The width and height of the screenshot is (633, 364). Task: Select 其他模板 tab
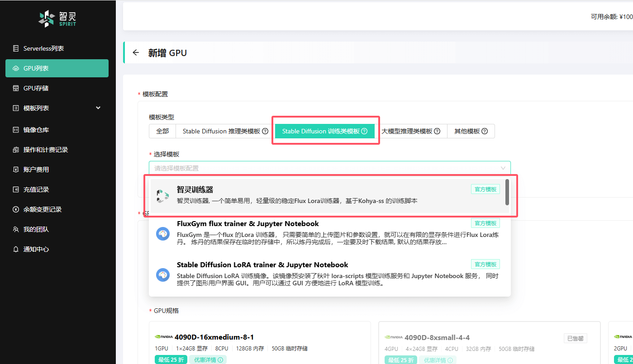point(471,131)
